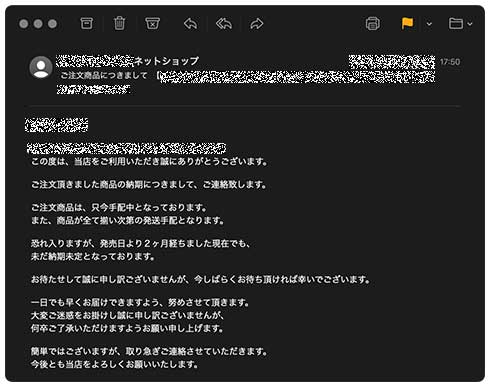The image size is (490, 387).
Task: Click the line 今後とも当店をよろしくお願いいたします。
Action: (x=115, y=364)
